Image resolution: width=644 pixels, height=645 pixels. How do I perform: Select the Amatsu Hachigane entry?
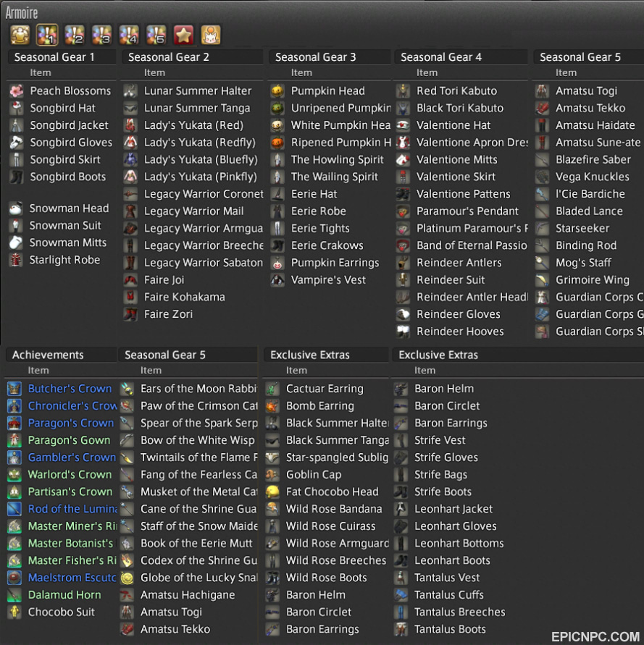tap(188, 595)
